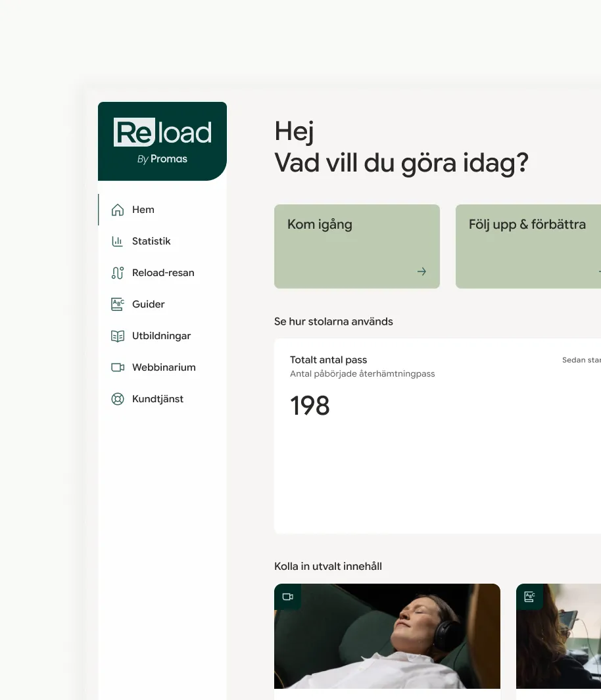Click video badge icon on headphones woman thumbnail

pos(287,597)
